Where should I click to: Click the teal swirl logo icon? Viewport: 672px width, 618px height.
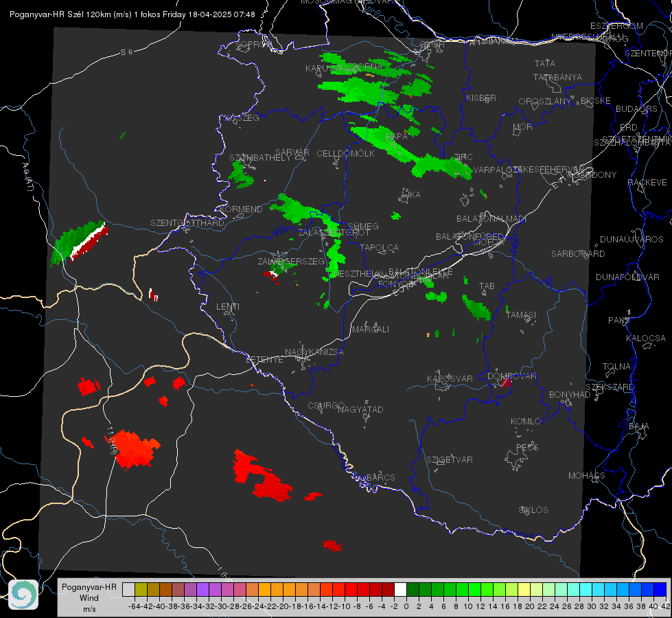[x=23, y=595]
